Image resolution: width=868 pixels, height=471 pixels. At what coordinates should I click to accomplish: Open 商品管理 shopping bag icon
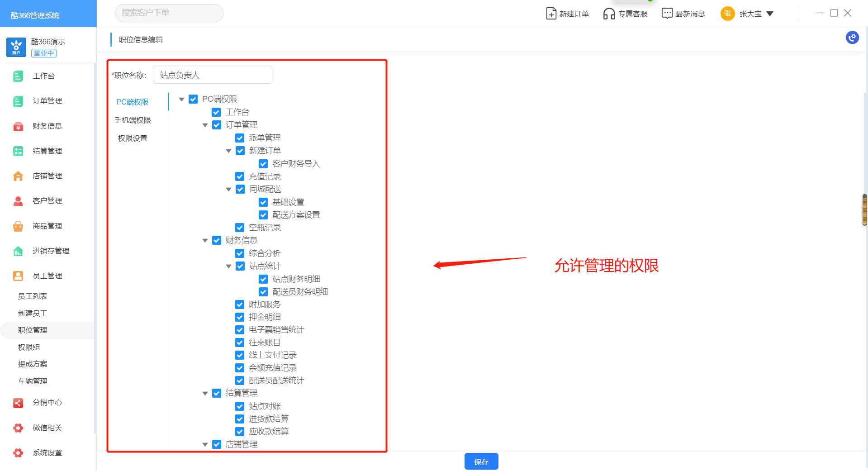click(x=18, y=226)
